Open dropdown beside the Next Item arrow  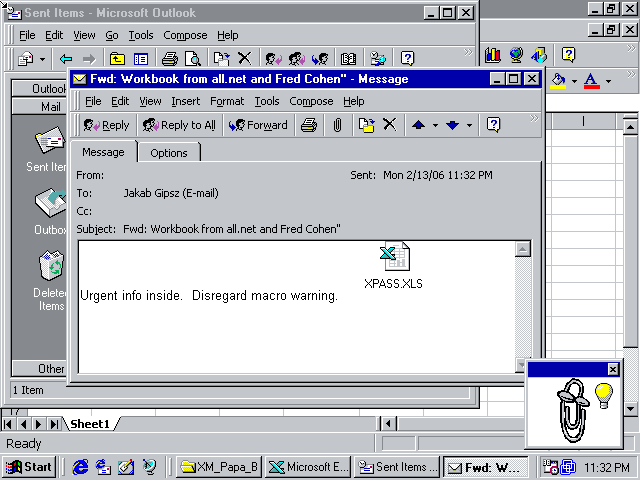[x=469, y=125]
